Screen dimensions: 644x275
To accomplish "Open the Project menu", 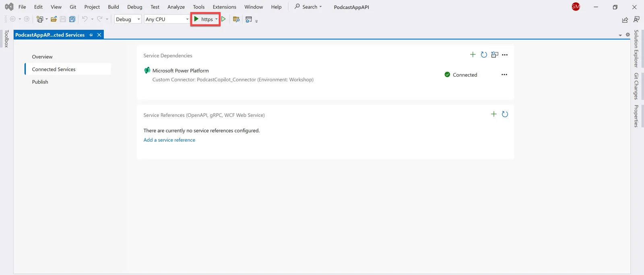I will pyautogui.click(x=92, y=7).
